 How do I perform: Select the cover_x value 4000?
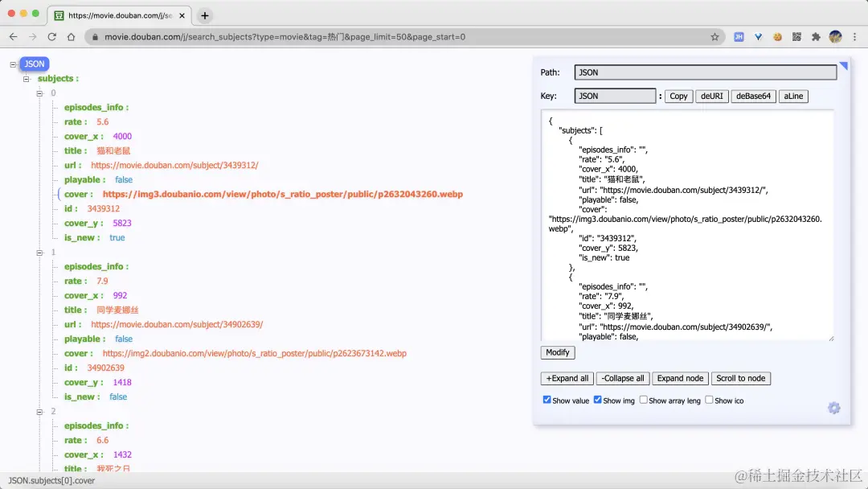pyautogui.click(x=122, y=136)
